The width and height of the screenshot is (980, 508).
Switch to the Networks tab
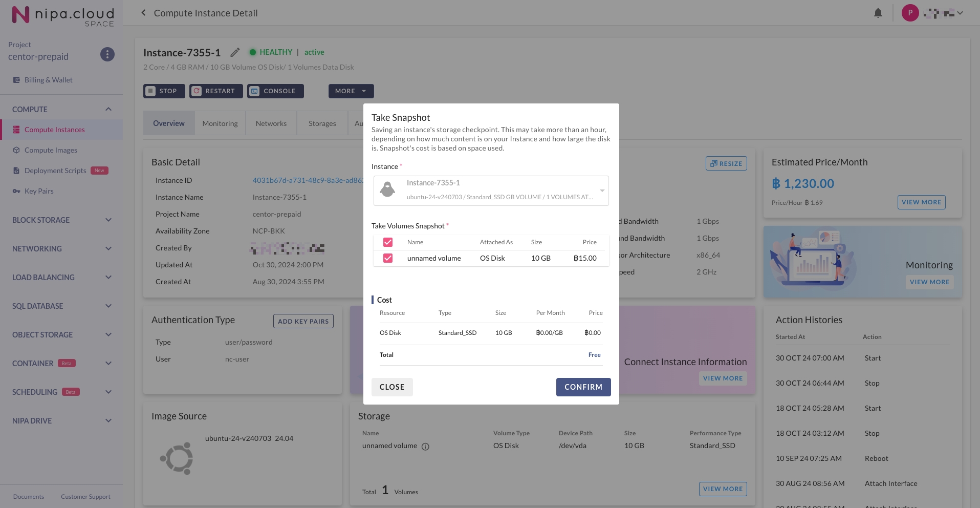(x=271, y=123)
